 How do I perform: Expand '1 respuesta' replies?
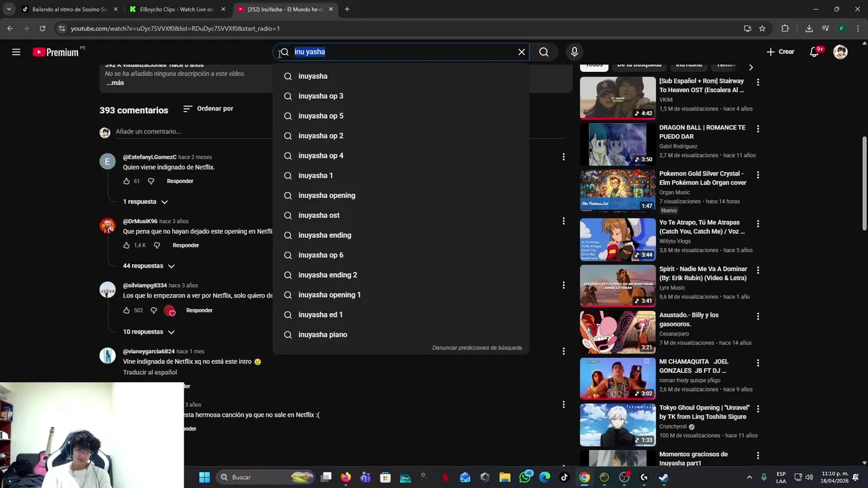pyautogui.click(x=145, y=202)
